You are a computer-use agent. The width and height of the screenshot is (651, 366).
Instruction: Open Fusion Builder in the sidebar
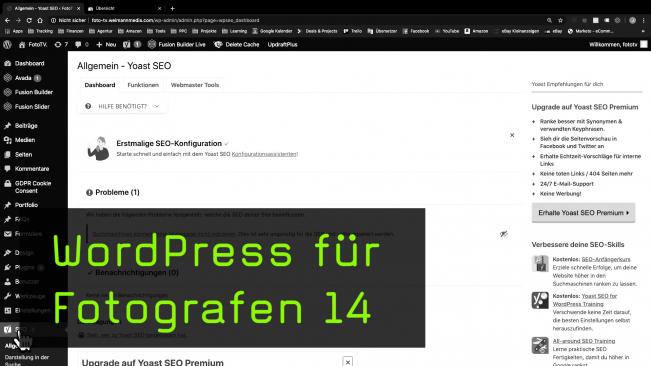34,92
